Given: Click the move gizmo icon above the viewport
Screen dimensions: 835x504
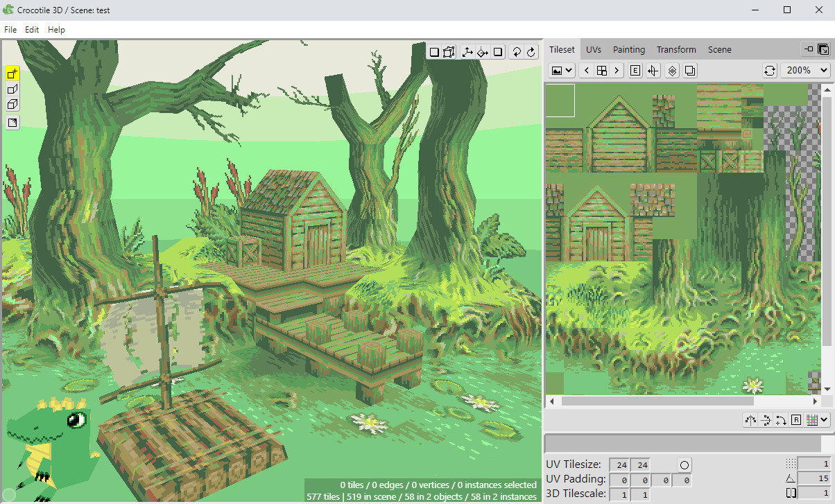Looking at the screenshot, I should click(x=467, y=51).
